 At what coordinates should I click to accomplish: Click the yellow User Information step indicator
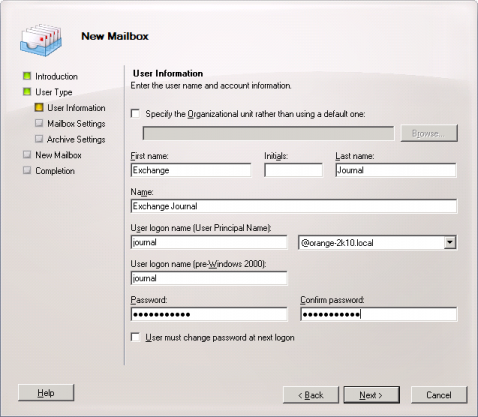coord(39,107)
